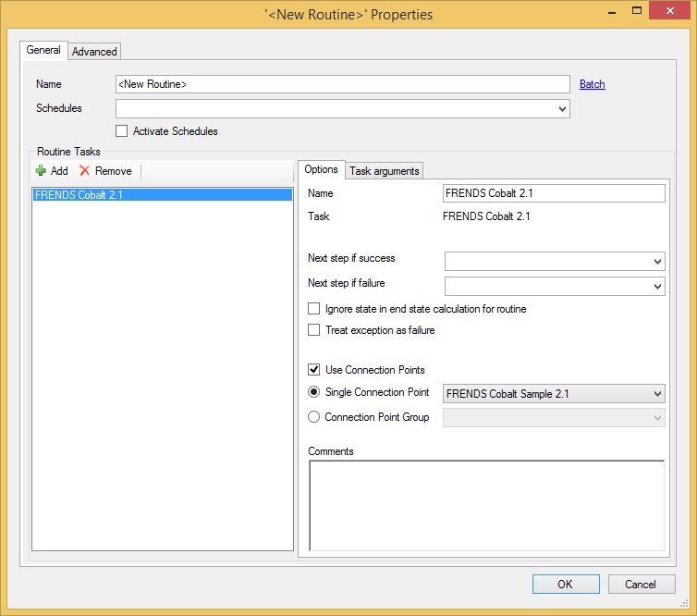Open the Schedules dropdown
The image size is (697, 616).
pos(343,108)
